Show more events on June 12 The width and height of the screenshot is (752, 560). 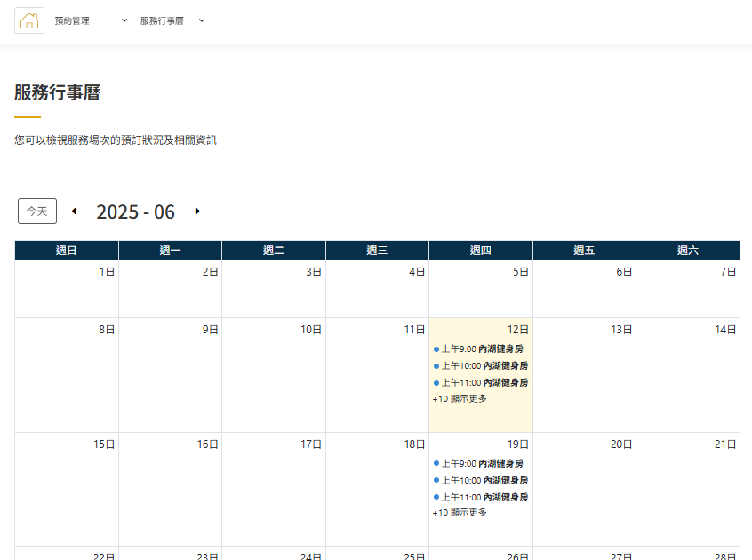tap(460, 399)
